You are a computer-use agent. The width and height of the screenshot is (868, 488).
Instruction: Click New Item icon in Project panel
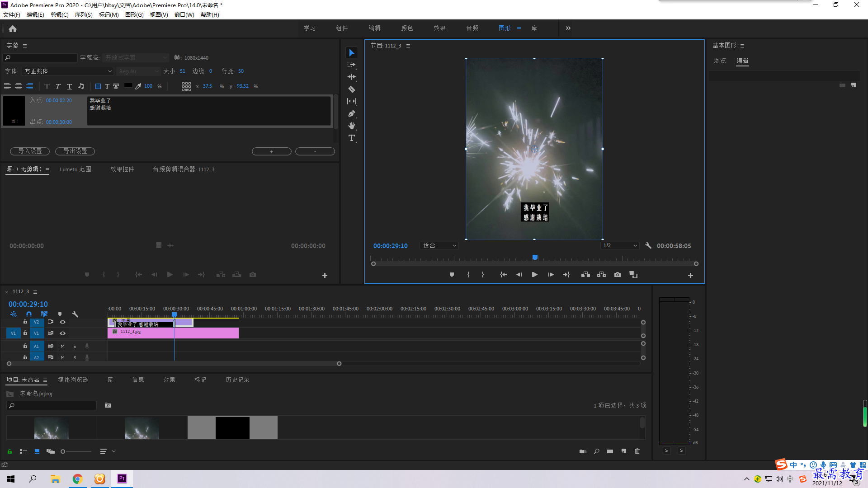click(x=624, y=451)
